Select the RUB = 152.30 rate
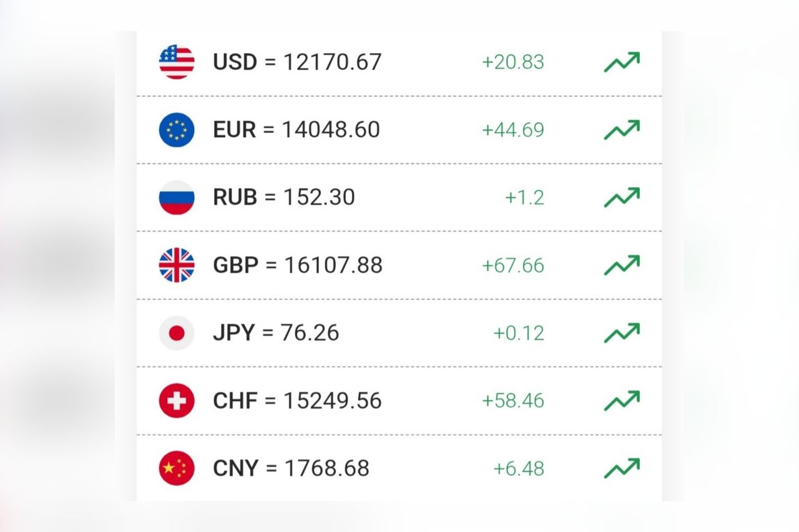 (284, 197)
